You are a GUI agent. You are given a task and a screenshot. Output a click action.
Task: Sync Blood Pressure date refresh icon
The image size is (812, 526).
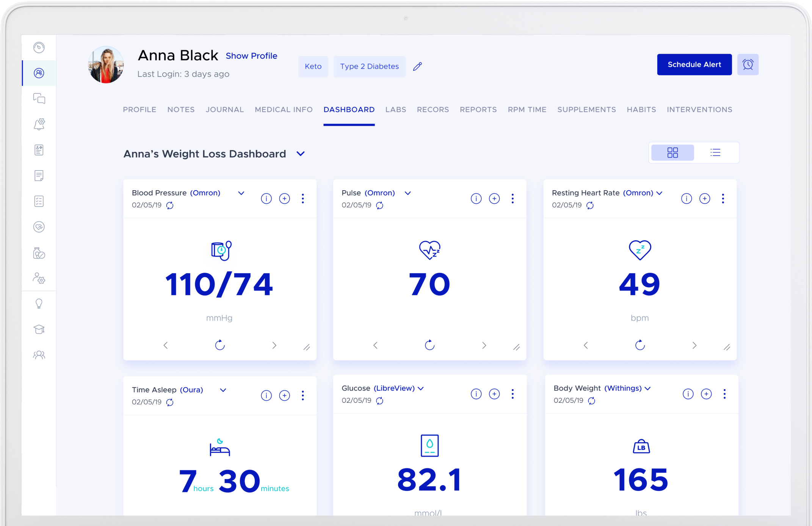(170, 205)
